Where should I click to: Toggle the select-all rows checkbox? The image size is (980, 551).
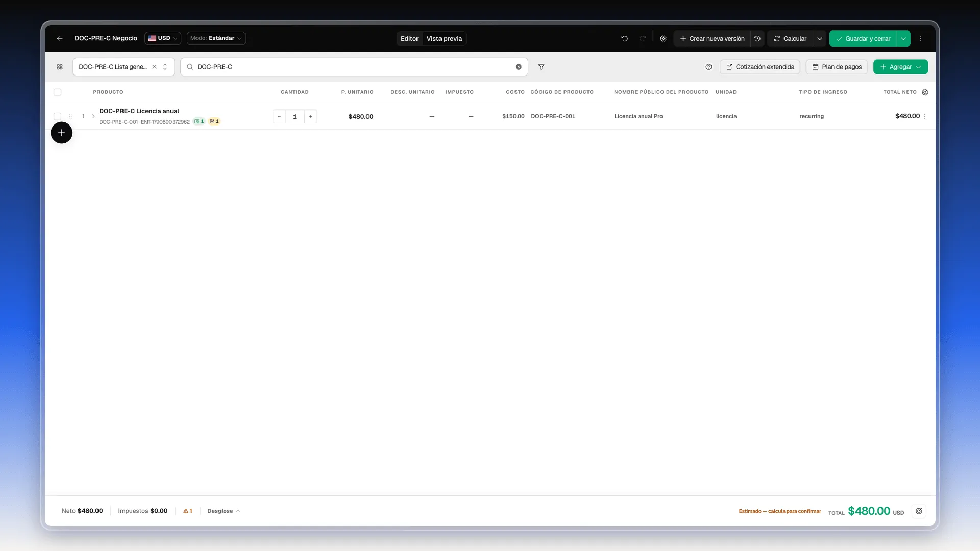(x=57, y=92)
